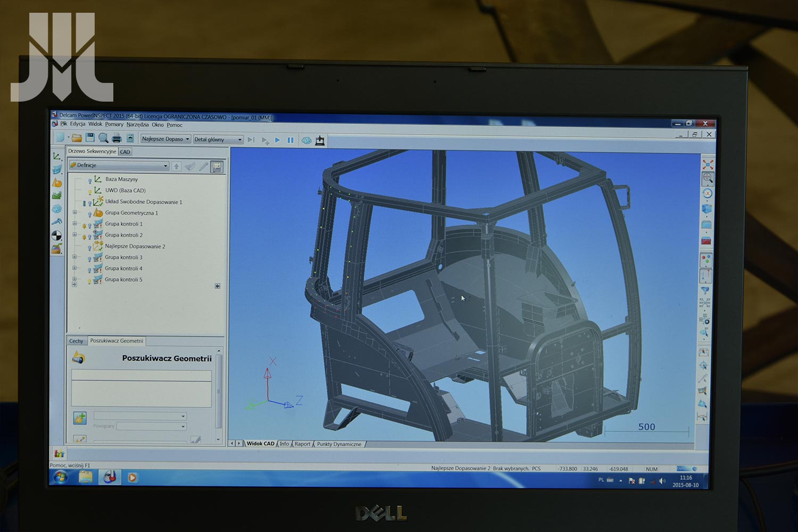Click the volume speaker icon in the system tray
Viewport: 798px width, 532px height.
pos(662,481)
